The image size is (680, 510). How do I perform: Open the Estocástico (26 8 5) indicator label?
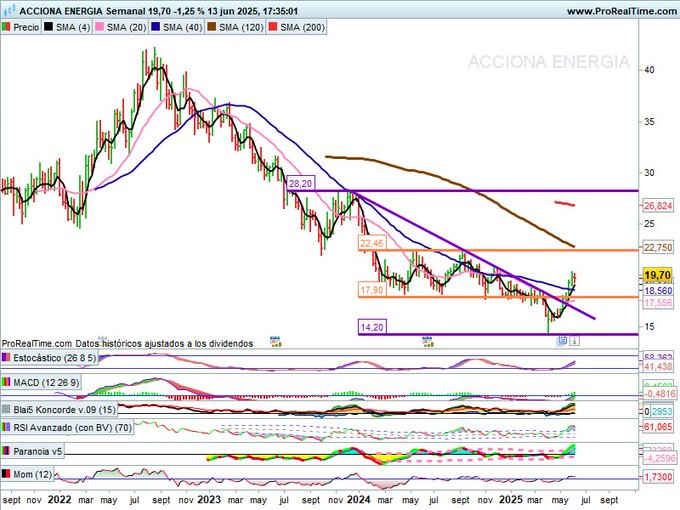(x=55, y=358)
